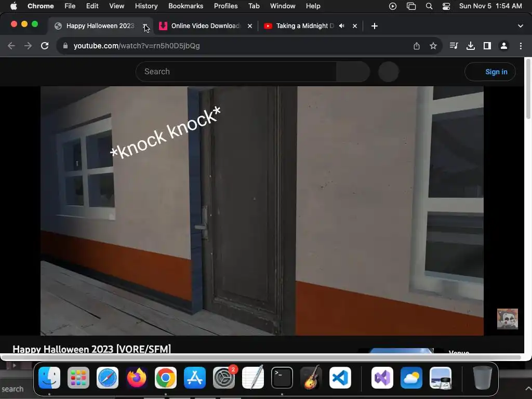Close the Taking a Midnight tab
532x399 pixels.
click(x=354, y=26)
